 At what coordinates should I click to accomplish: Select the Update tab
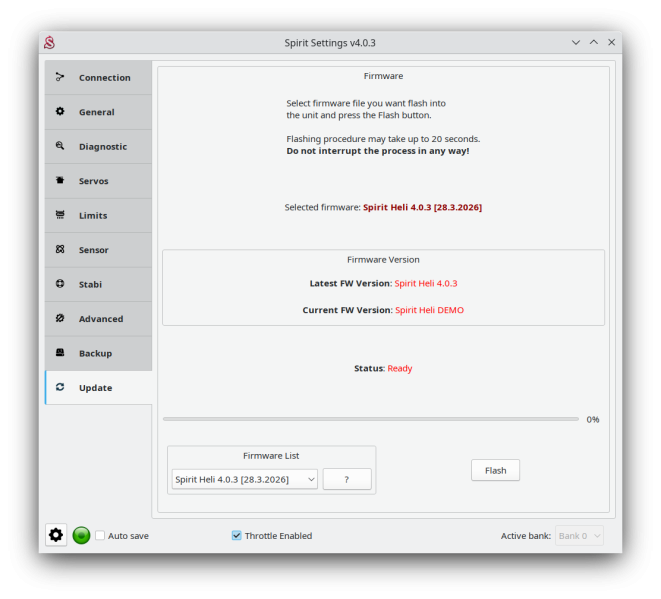(x=98, y=388)
